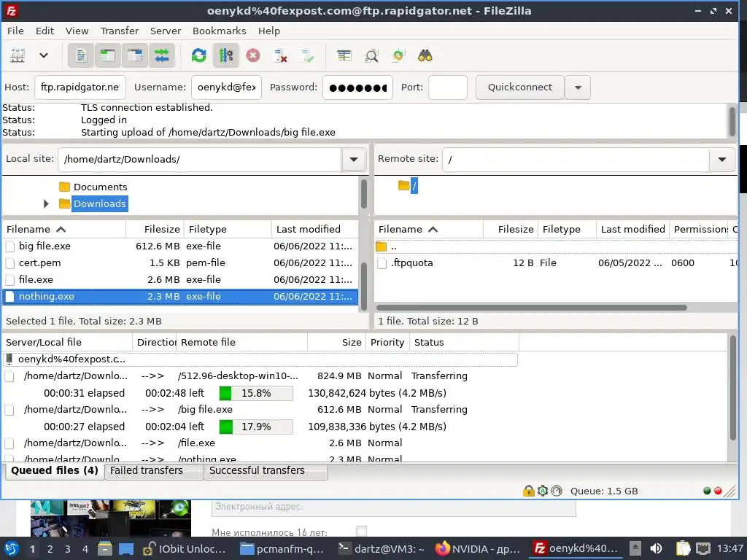The height and width of the screenshot is (560, 747).
Task: Sort local files by Filename header
Action: tap(64, 229)
